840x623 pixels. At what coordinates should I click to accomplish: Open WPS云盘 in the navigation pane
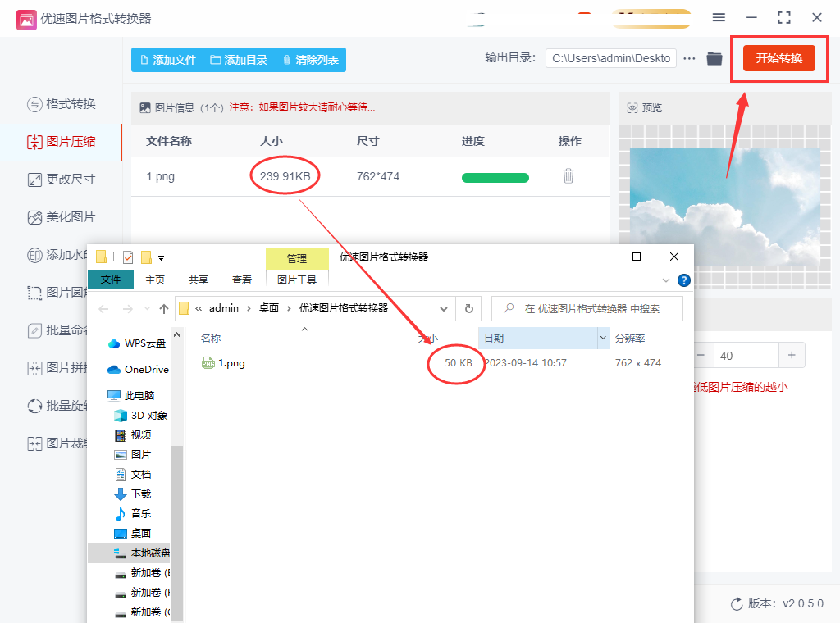pos(137,343)
